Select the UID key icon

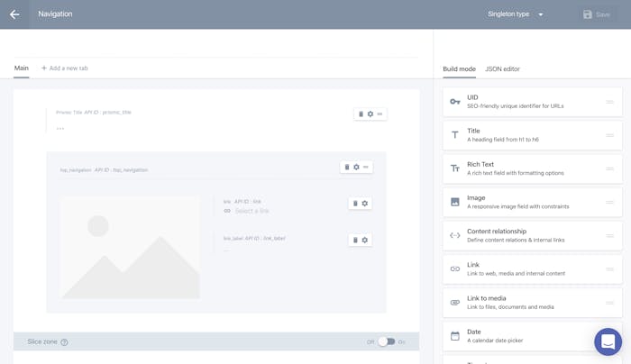click(454, 102)
